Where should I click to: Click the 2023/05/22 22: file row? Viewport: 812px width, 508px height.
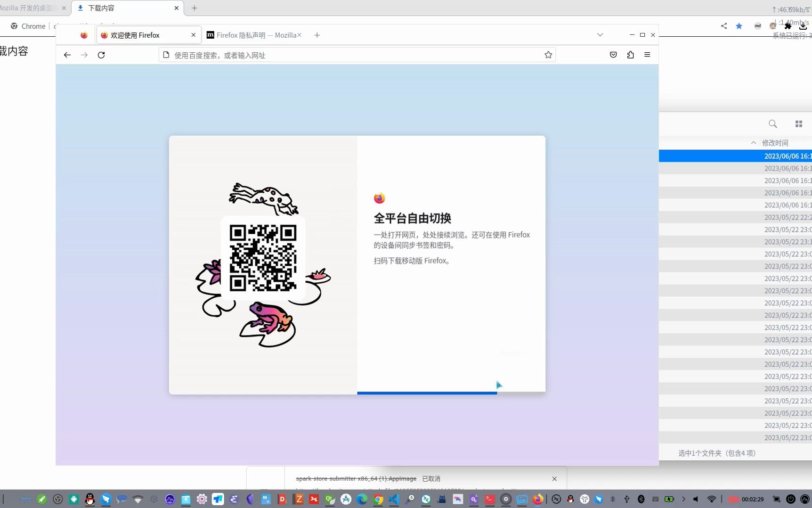click(x=735, y=217)
